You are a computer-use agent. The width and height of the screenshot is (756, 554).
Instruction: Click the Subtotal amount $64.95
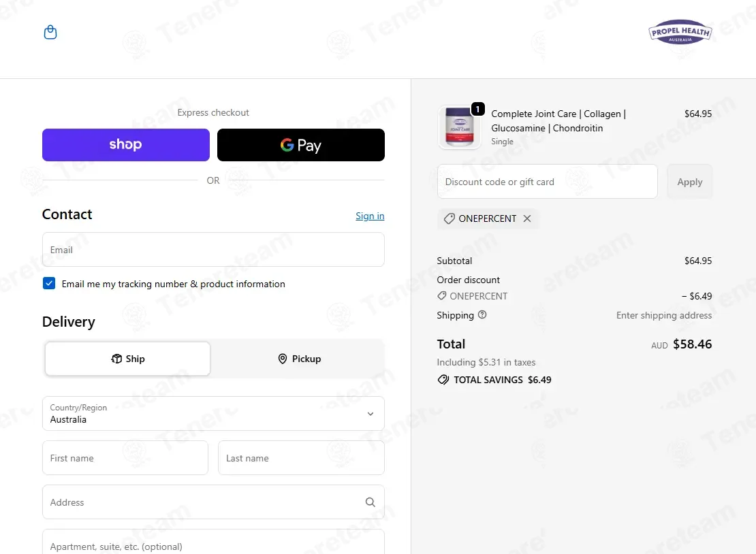pyautogui.click(x=698, y=261)
